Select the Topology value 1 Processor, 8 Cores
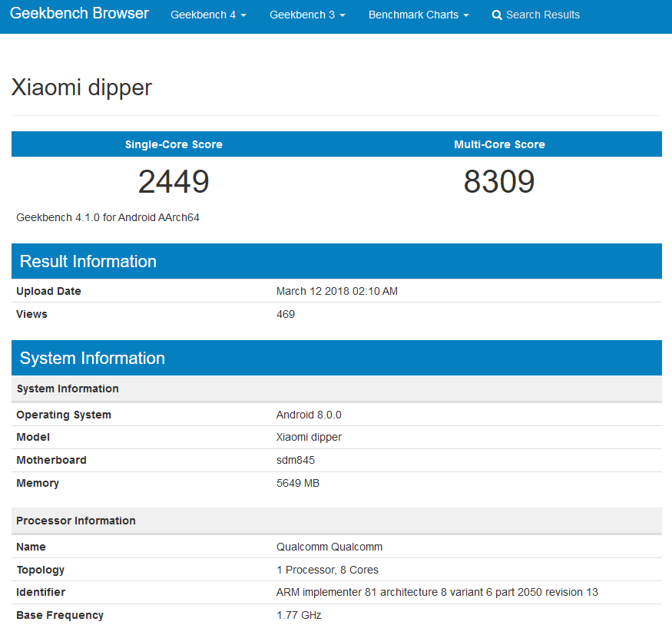The image size is (672, 625). pyautogui.click(x=327, y=570)
